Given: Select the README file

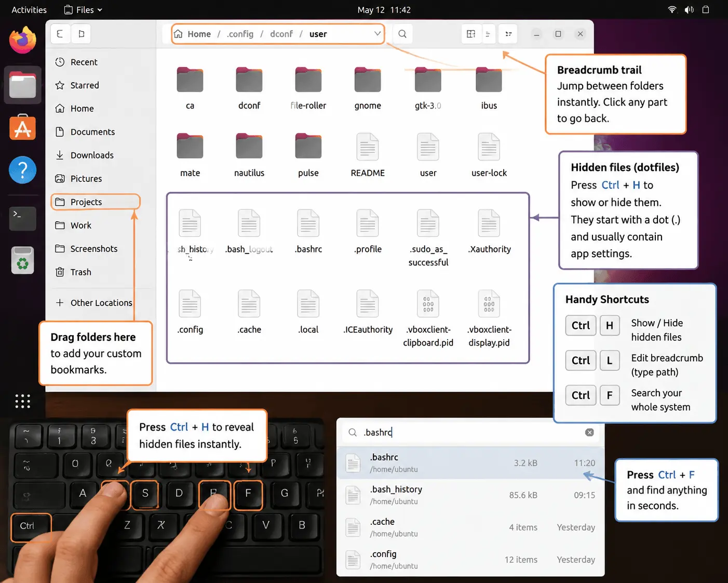Looking at the screenshot, I should [x=368, y=155].
